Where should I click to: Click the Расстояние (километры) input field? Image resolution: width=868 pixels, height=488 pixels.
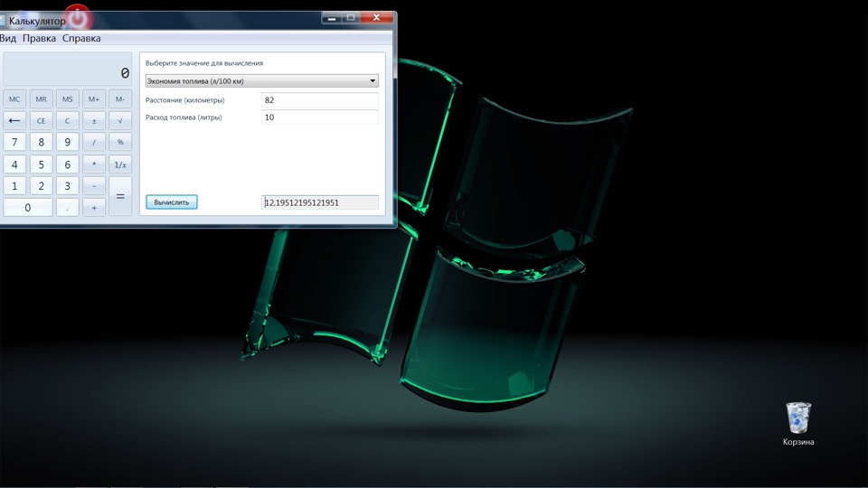(x=320, y=100)
